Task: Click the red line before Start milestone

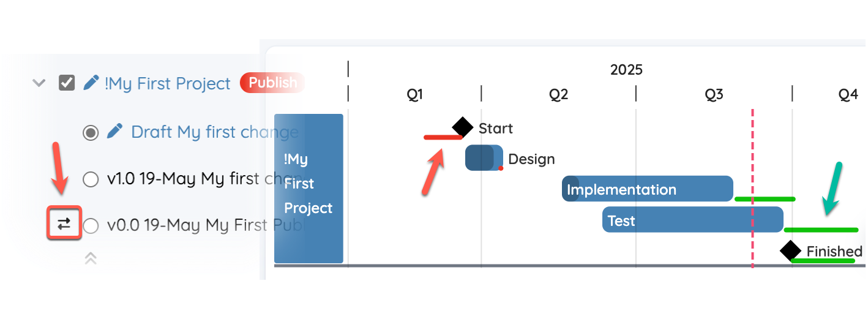Action: (444, 137)
